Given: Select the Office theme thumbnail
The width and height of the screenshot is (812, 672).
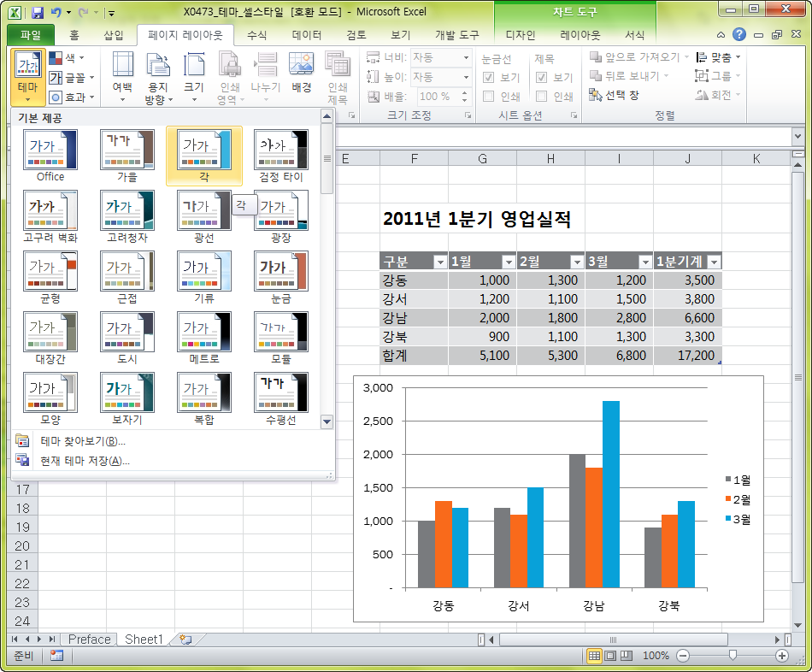Looking at the screenshot, I should (50, 156).
